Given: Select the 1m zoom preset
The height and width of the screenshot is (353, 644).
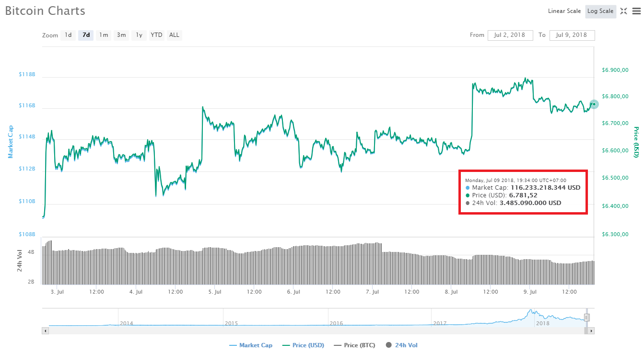Looking at the screenshot, I should [103, 34].
